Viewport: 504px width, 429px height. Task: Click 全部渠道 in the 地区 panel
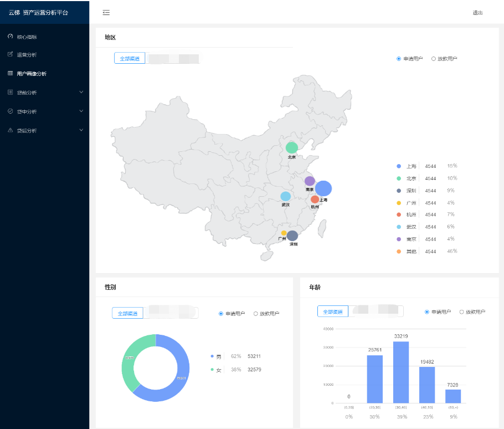[130, 58]
